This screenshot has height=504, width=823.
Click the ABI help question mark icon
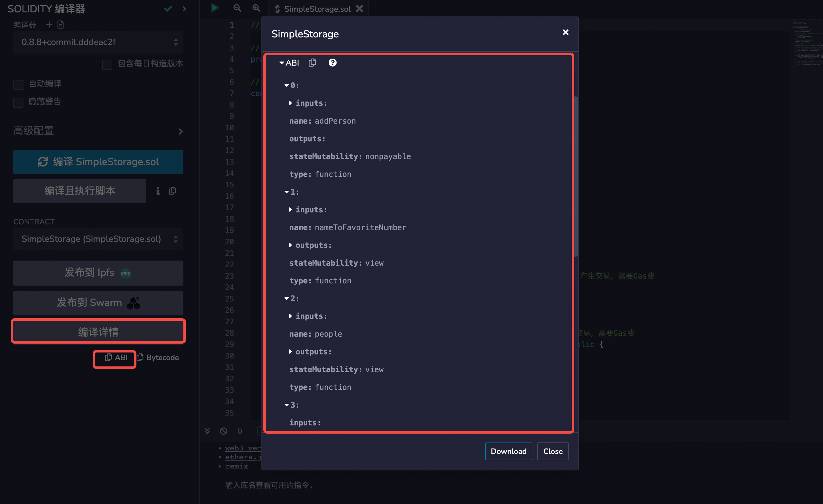click(x=333, y=62)
